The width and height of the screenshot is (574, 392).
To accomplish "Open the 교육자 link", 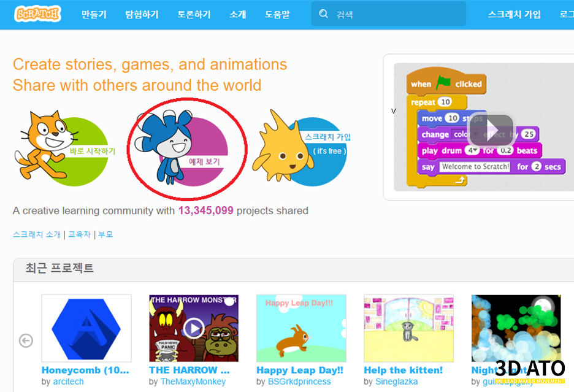I will (x=80, y=234).
